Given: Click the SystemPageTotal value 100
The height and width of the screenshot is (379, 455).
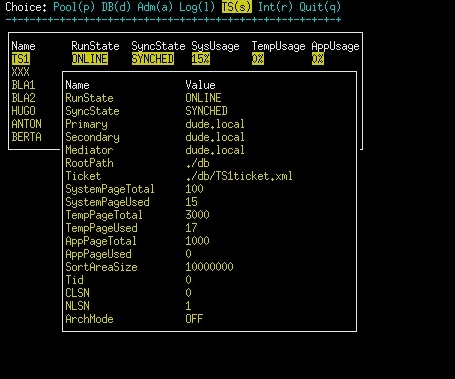Looking at the screenshot, I should 194,189.
